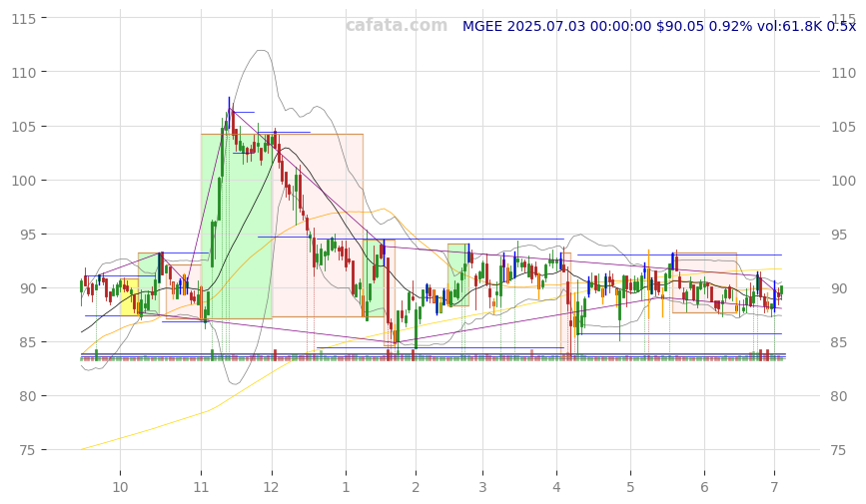Select the vol:61.8K volume readout
This screenshot has width=866, height=504.
click(x=789, y=26)
